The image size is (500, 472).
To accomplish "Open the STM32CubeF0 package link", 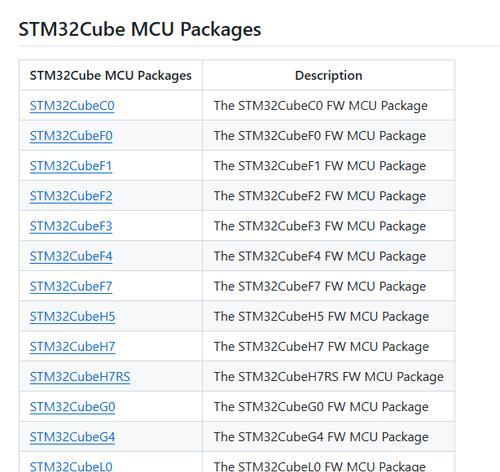I will pos(71,136).
